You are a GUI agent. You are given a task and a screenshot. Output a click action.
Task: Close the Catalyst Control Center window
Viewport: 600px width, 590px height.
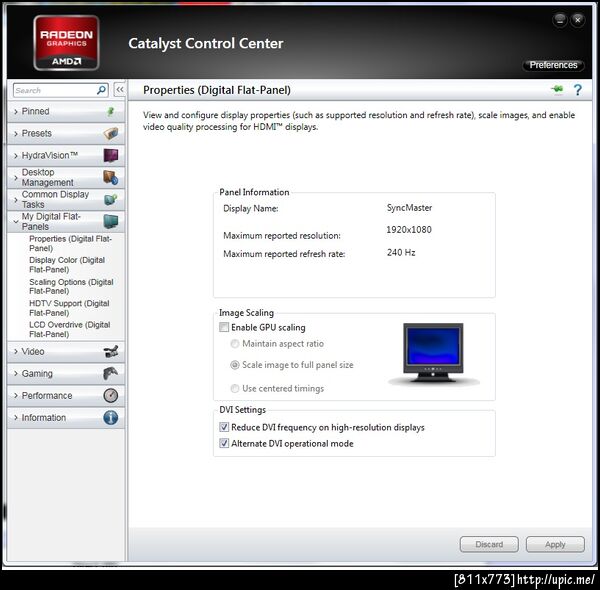pyautogui.click(x=578, y=20)
